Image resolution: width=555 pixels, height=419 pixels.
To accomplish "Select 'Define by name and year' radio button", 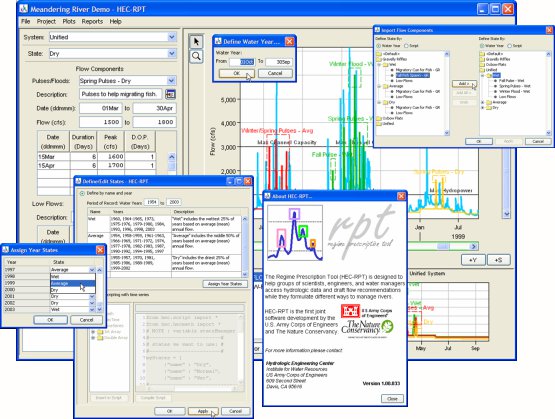I will coord(82,193).
